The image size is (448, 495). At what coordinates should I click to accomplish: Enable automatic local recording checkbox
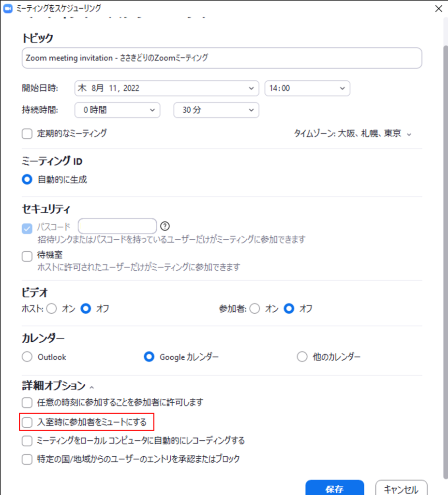[27, 441]
